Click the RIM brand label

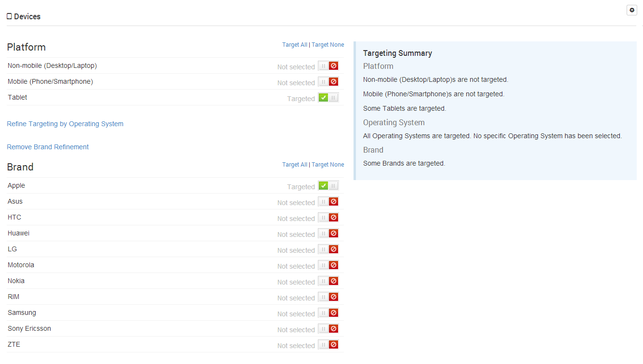[13, 297]
